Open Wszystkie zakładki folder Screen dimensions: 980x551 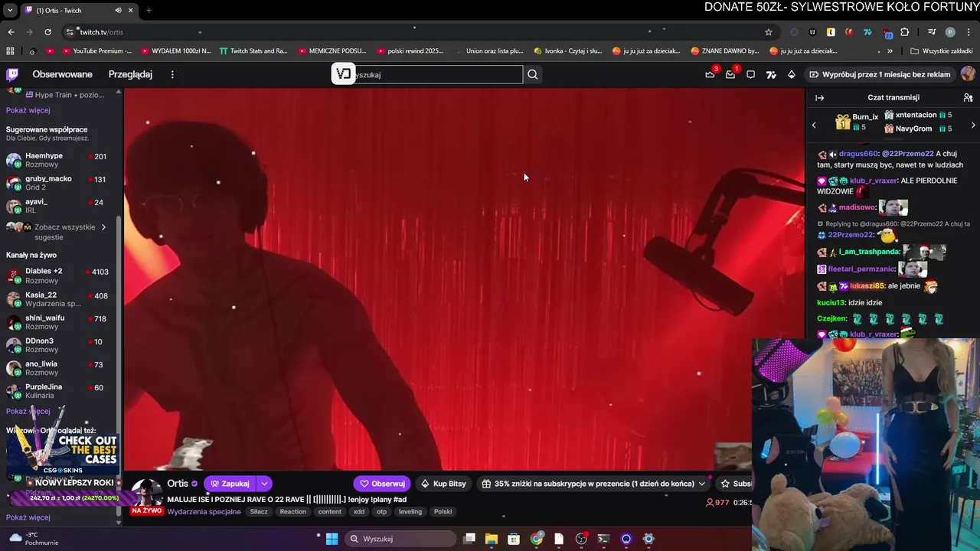(941, 51)
